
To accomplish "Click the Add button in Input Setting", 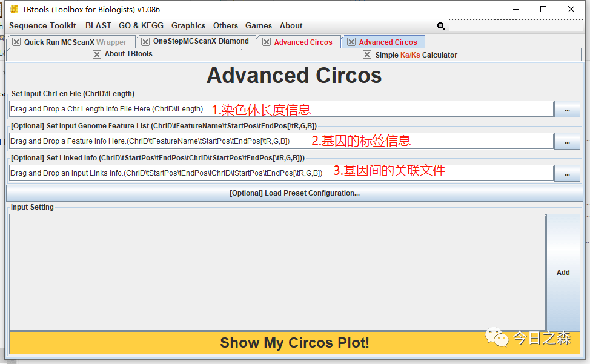I will [x=563, y=273].
